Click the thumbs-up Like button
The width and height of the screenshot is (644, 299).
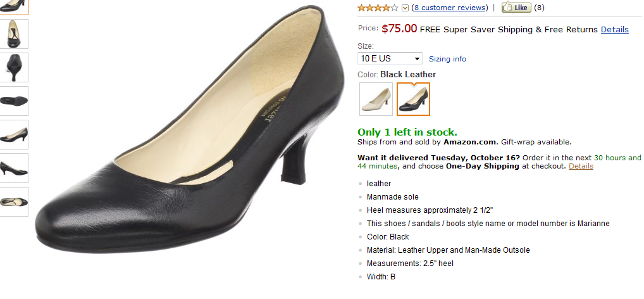tap(516, 8)
